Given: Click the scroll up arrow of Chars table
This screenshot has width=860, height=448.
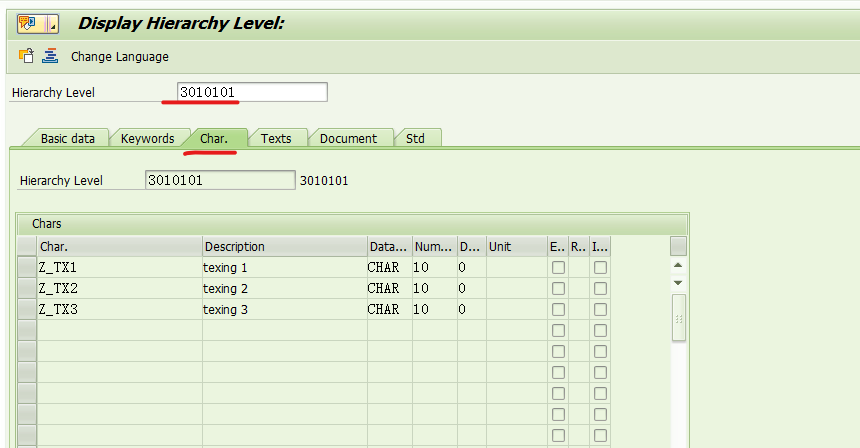Looking at the screenshot, I should pyautogui.click(x=678, y=265).
